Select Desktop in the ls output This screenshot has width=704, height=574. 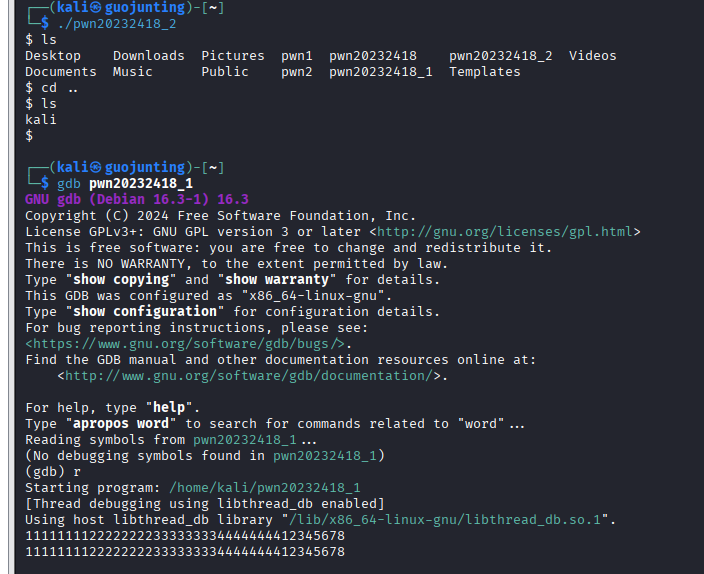tap(53, 56)
